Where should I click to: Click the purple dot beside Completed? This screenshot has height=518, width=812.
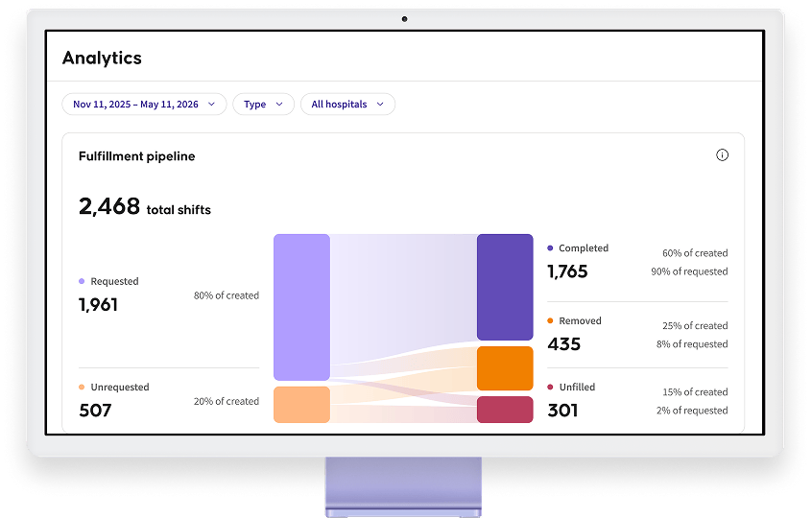coord(550,247)
